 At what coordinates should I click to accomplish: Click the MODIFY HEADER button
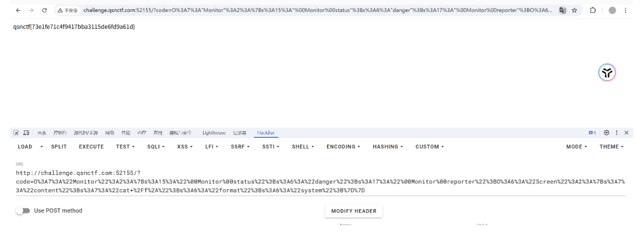point(354,211)
